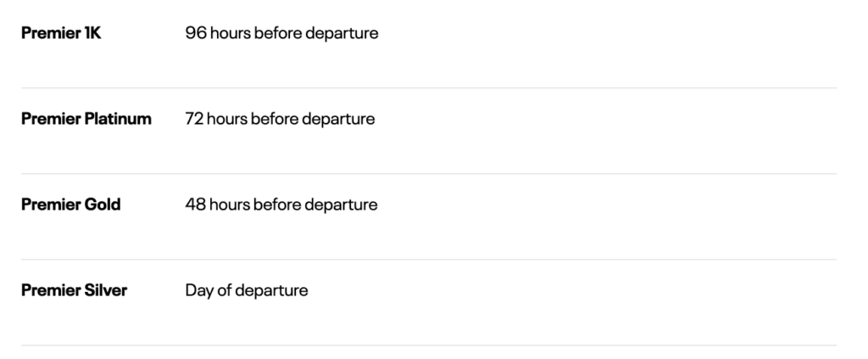Click the number 96 in Premier 1K row

[x=196, y=33]
